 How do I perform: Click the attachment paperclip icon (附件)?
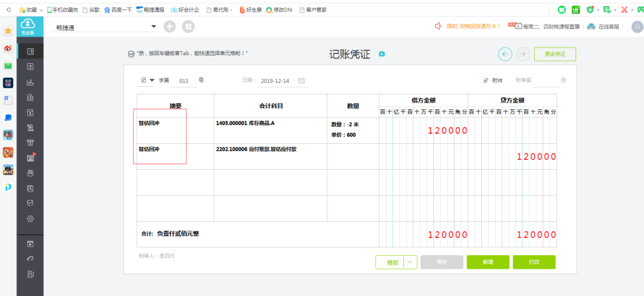485,81
